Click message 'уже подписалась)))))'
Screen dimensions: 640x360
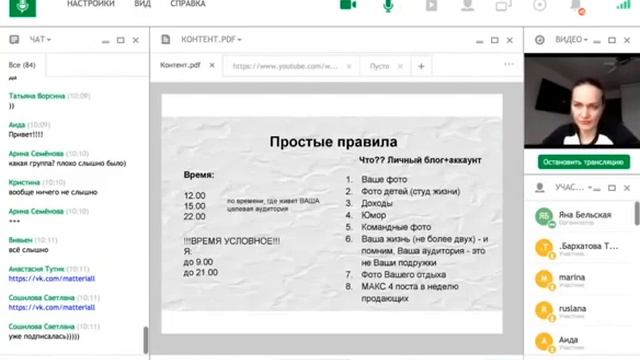[x=44, y=336]
